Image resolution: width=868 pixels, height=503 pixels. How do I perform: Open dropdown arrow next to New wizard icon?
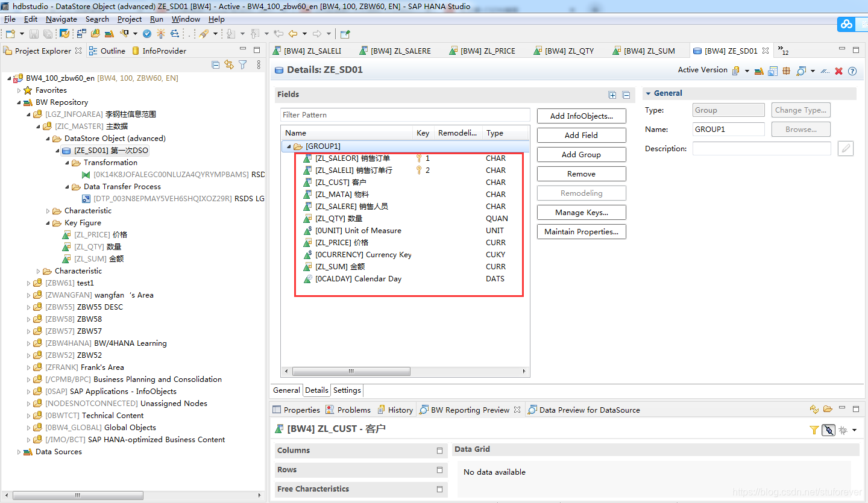(22, 34)
